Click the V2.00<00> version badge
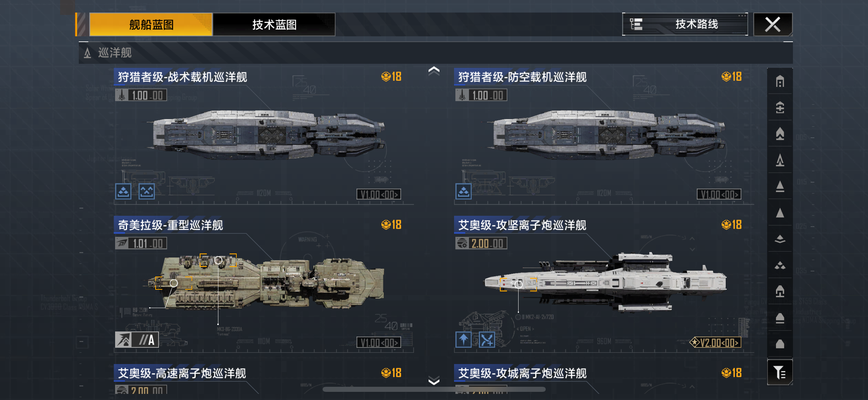Image resolution: width=868 pixels, height=400 pixels. [716, 342]
